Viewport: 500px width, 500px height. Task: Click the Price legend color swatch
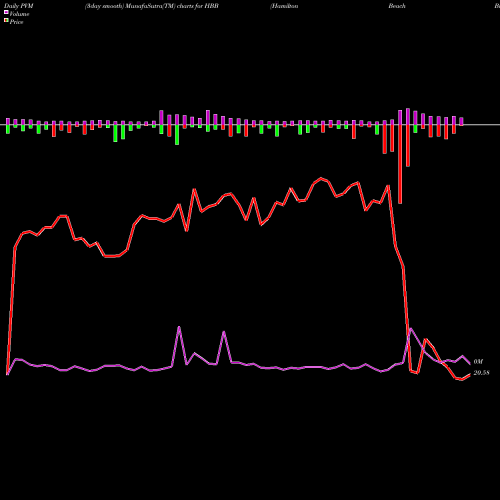point(6,21)
